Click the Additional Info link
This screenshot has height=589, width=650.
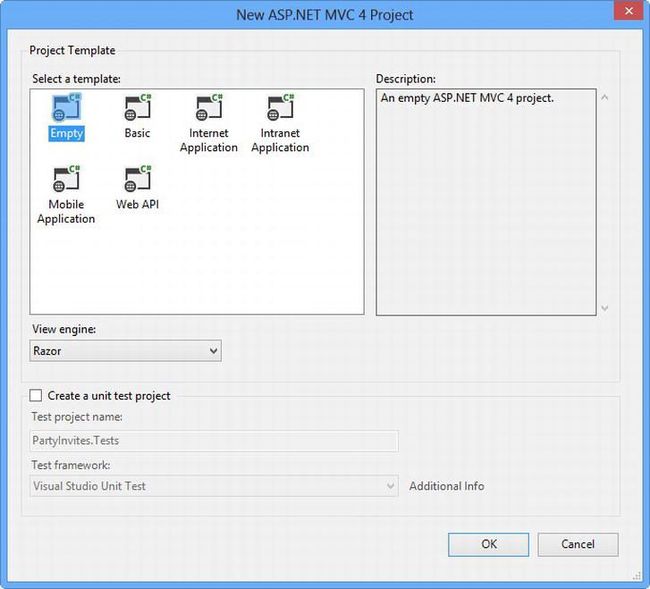pyautogui.click(x=446, y=486)
